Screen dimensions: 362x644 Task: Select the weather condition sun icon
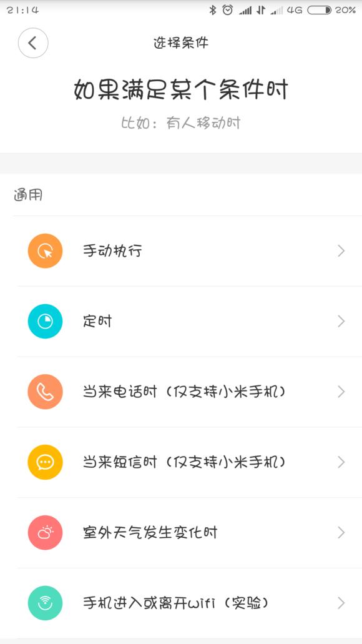click(x=45, y=533)
